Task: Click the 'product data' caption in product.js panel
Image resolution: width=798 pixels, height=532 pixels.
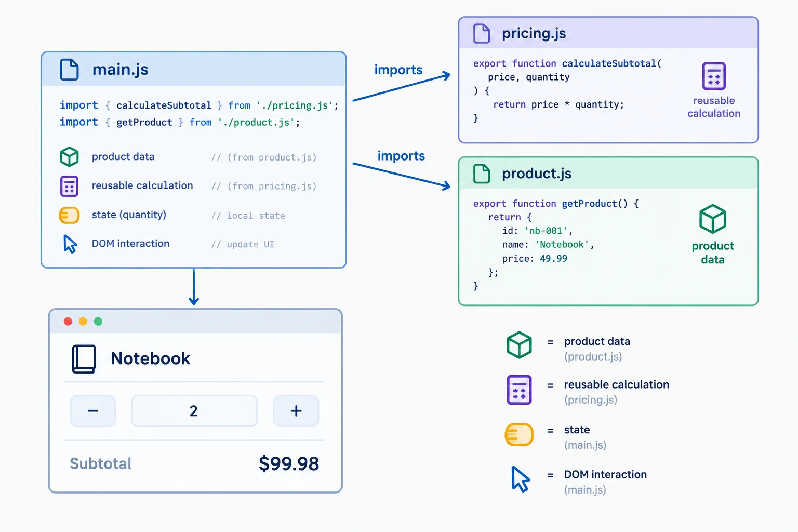Action: (x=713, y=252)
